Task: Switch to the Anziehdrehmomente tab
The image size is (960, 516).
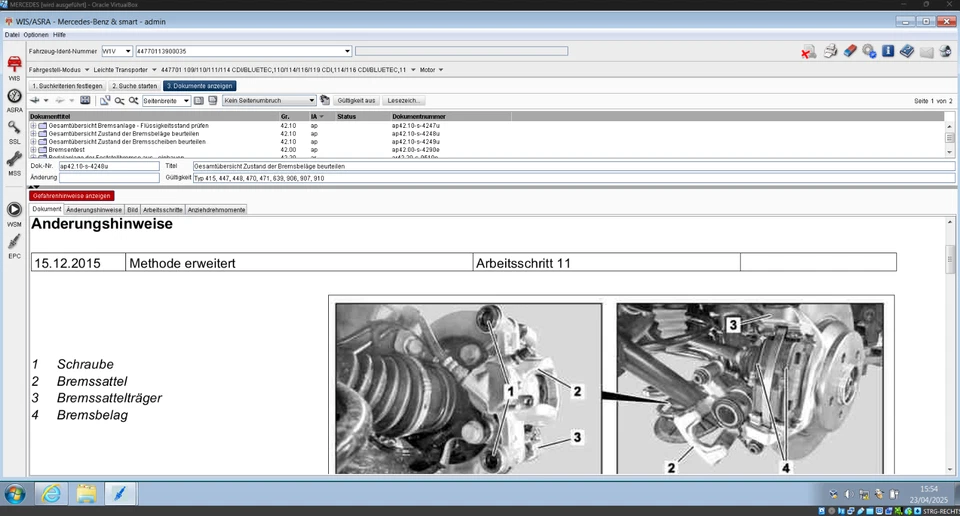Action: (x=216, y=209)
